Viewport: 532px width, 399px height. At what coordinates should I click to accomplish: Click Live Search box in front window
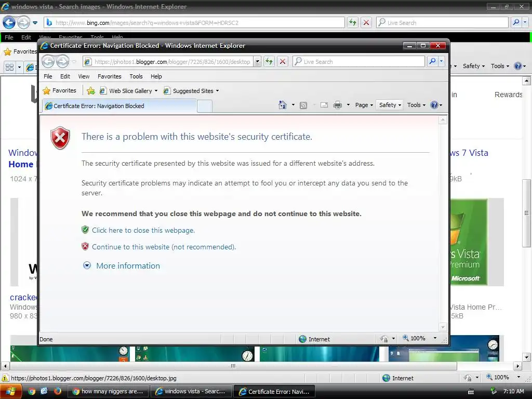[x=358, y=61]
